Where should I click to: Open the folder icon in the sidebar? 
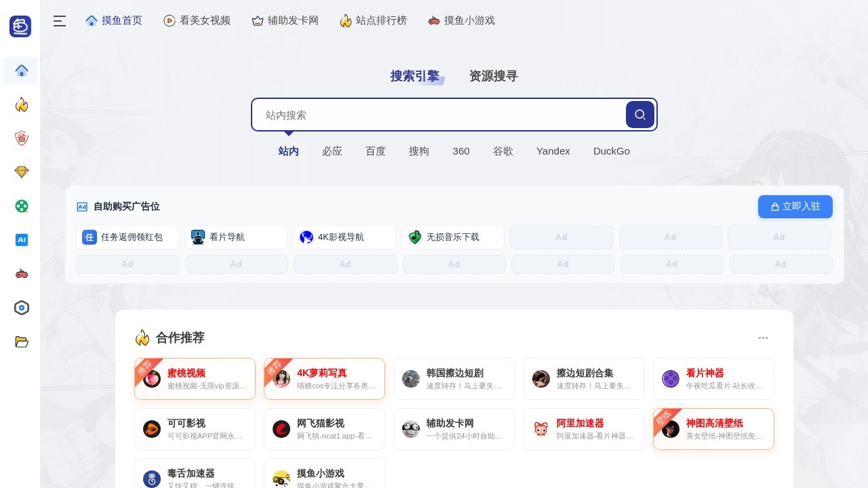click(22, 342)
